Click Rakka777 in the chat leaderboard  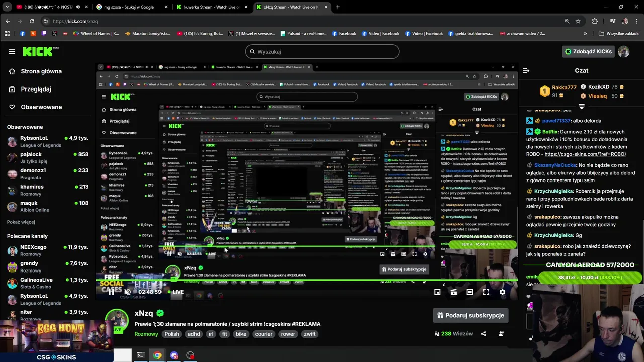click(x=564, y=87)
